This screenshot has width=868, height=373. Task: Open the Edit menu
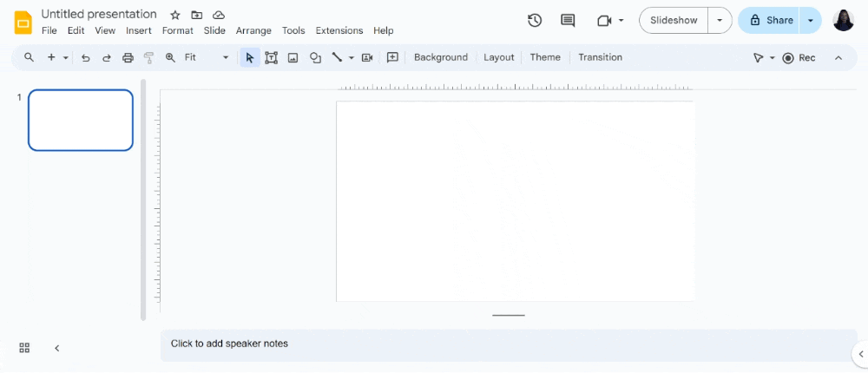tap(76, 30)
